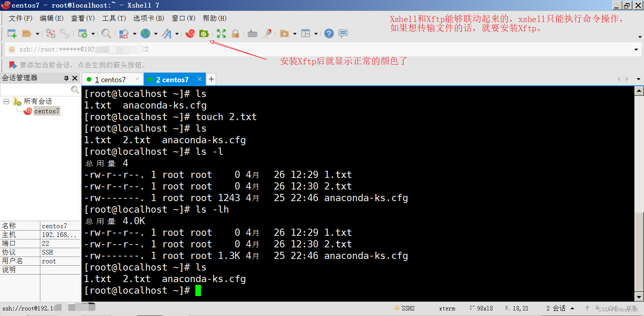Image resolution: width=644 pixels, height=316 pixels.
Task: Click the session manager search magnifier icon
Action: click(75, 90)
